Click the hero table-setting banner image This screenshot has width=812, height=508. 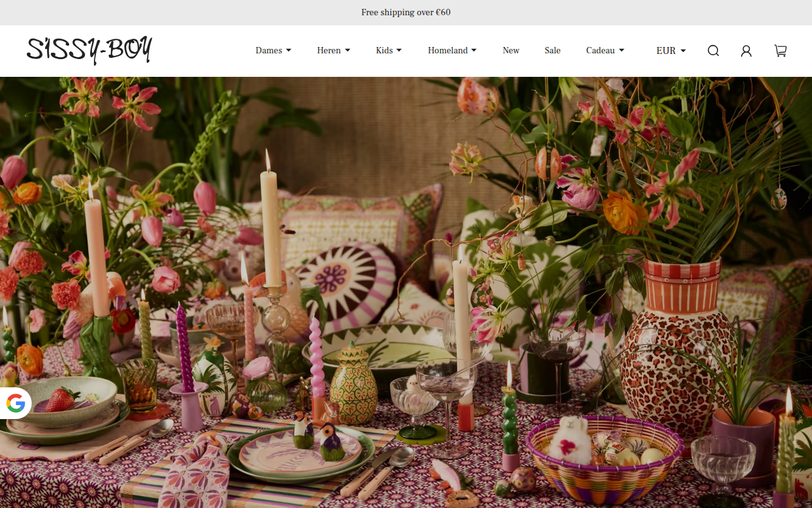coord(406,292)
